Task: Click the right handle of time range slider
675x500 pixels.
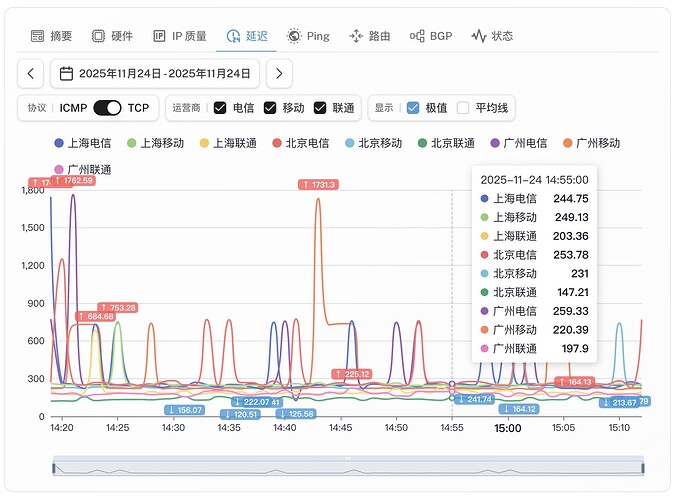Action: coord(642,467)
